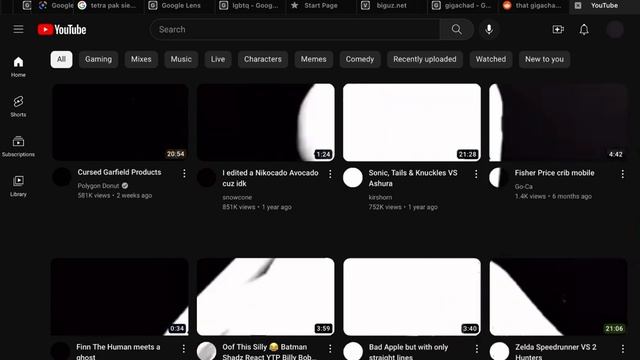Image resolution: width=640 pixels, height=360 pixels.
Task: Go to Home in sidebar
Action: 18,67
